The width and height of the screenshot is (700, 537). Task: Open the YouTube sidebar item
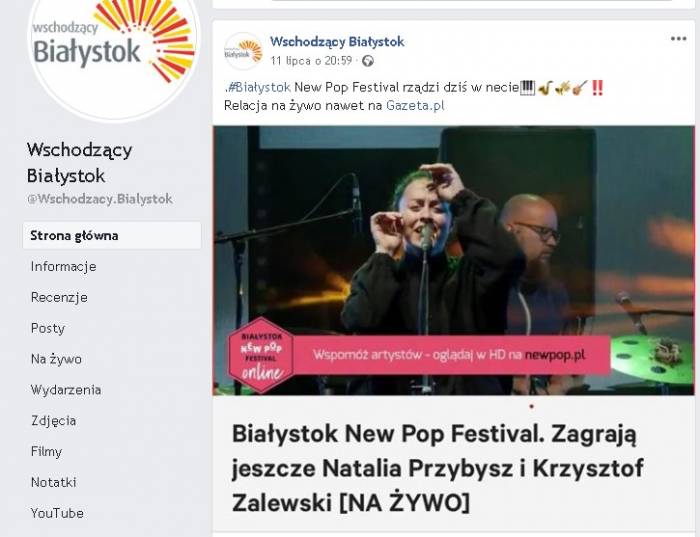pyautogui.click(x=57, y=513)
